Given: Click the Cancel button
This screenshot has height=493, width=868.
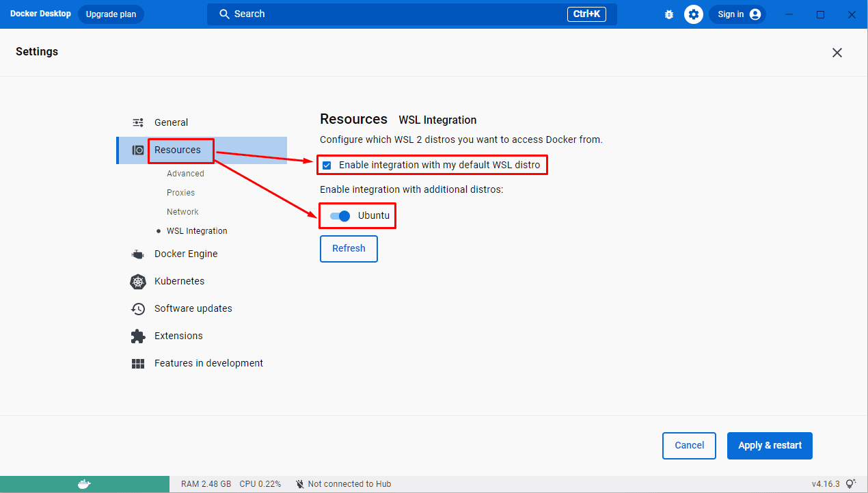Looking at the screenshot, I should (689, 446).
